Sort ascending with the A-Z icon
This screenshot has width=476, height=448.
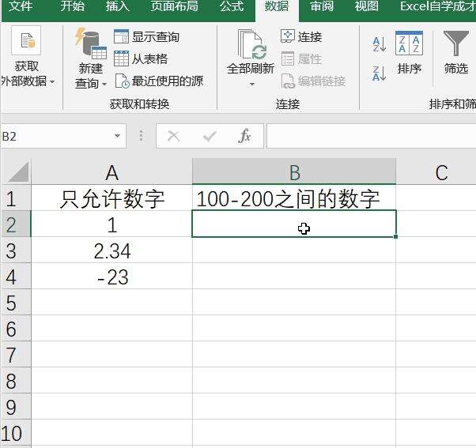coord(380,44)
